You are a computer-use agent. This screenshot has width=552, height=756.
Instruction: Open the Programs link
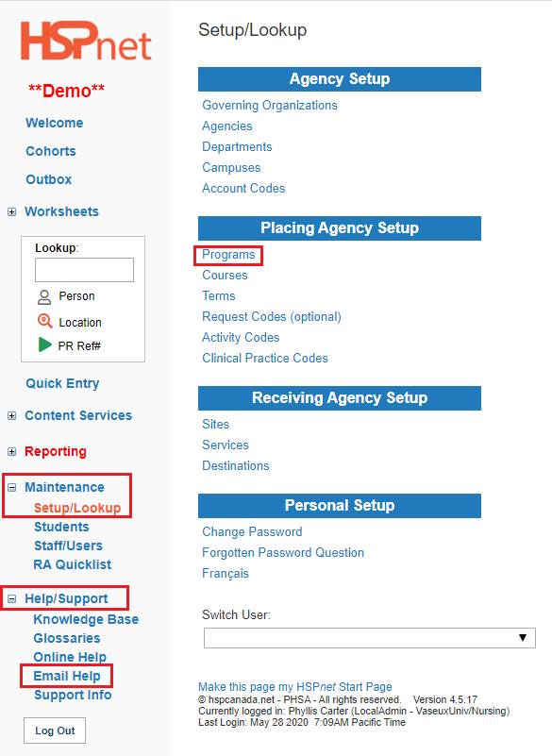[228, 255]
